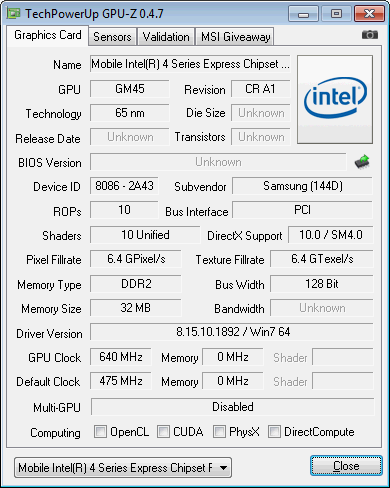The width and height of the screenshot is (390, 488).
Task: Click the Multi-GPU field showing Disabled
Action: point(233,407)
